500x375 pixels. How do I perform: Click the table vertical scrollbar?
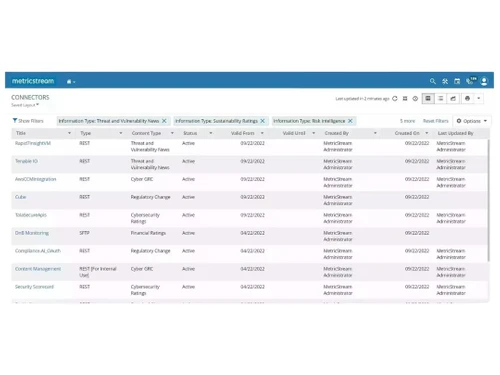[x=489, y=200]
